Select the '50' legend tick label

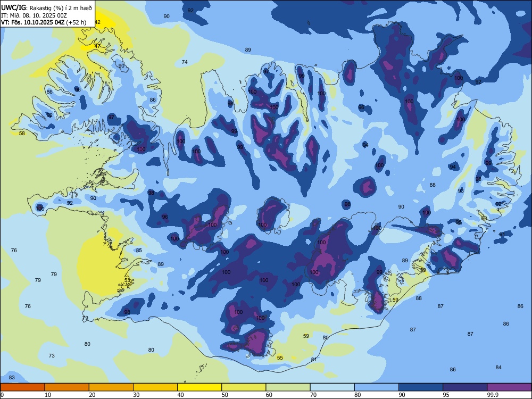point(225,395)
